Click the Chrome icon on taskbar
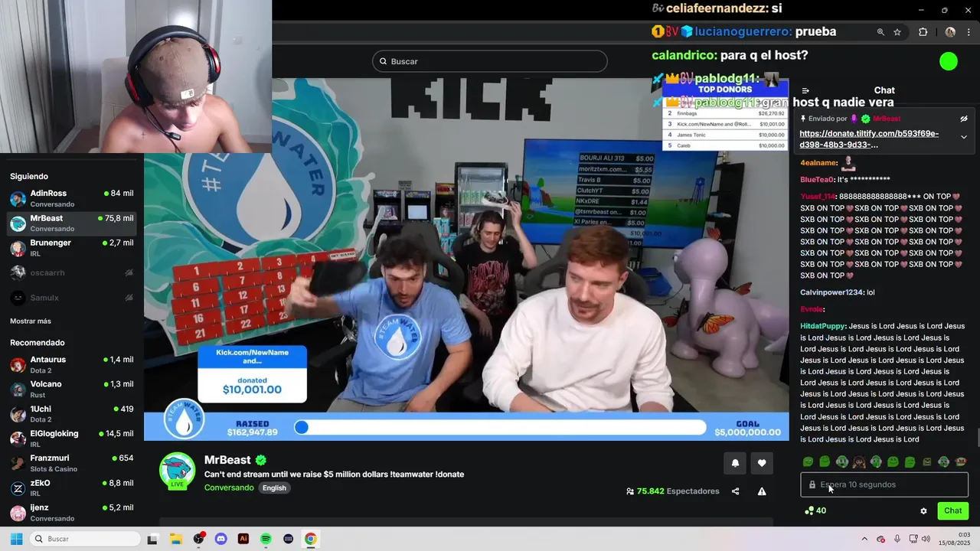Image resolution: width=980 pixels, height=551 pixels. pos(311,539)
